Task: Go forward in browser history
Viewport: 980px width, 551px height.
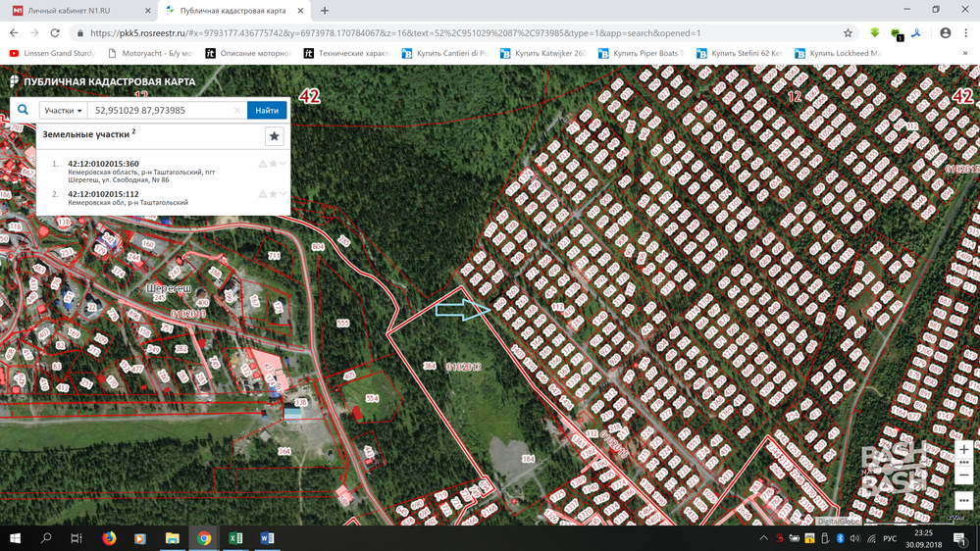Action: pyautogui.click(x=34, y=33)
